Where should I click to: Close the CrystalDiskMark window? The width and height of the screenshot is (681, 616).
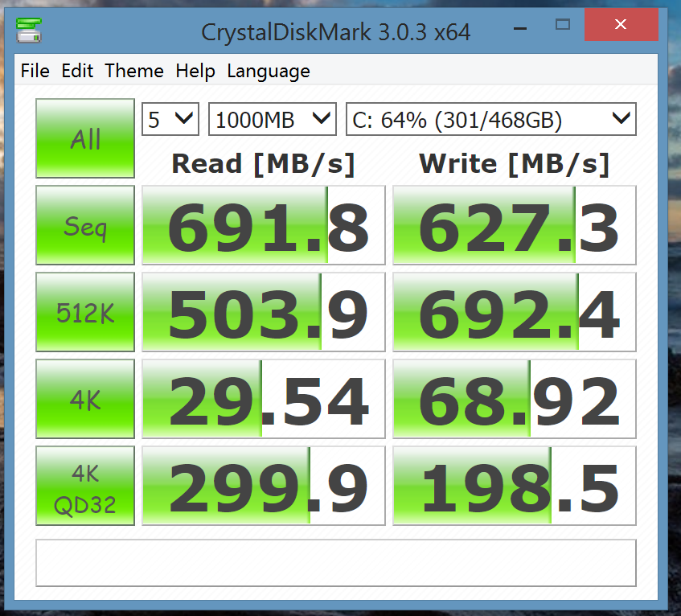(x=621, y=24)
